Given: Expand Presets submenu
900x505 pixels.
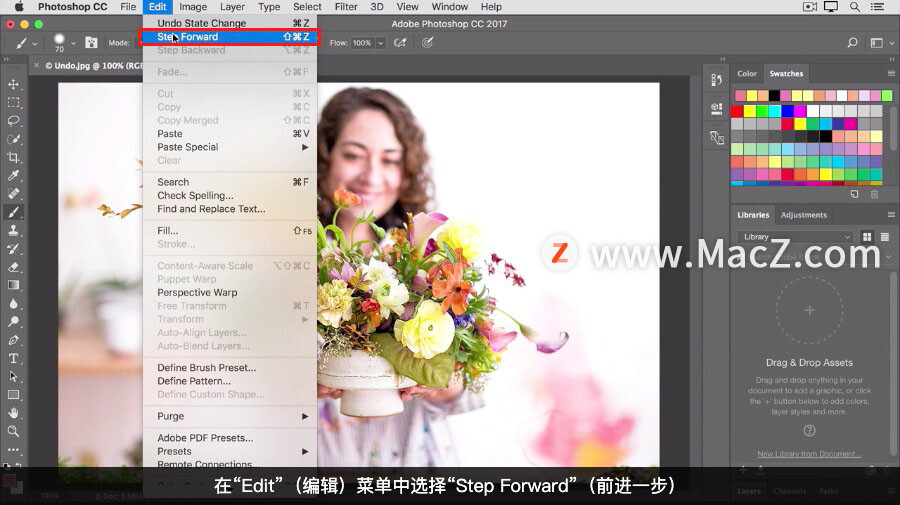Looking at the screenshot, I should click(x=230, y=451).
